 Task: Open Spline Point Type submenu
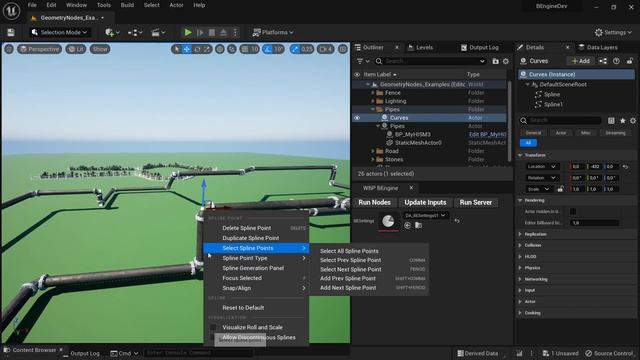(256, 258)
